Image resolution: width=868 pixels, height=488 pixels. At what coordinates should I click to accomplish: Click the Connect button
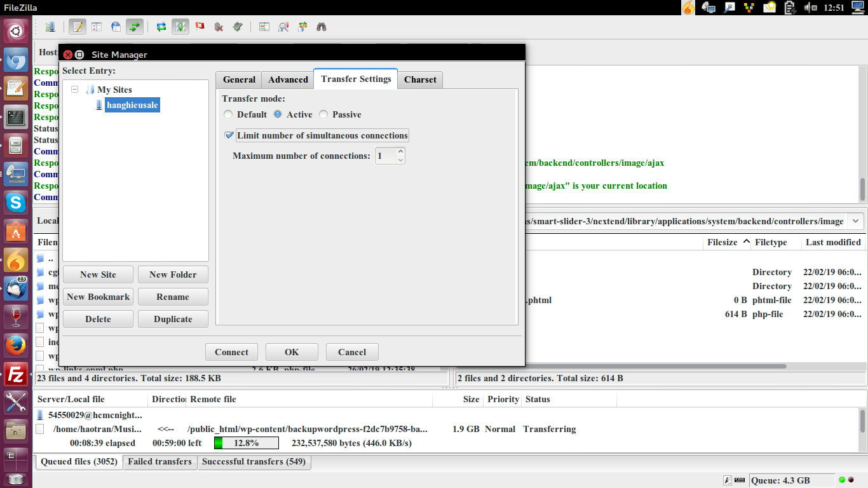[231, 352]
